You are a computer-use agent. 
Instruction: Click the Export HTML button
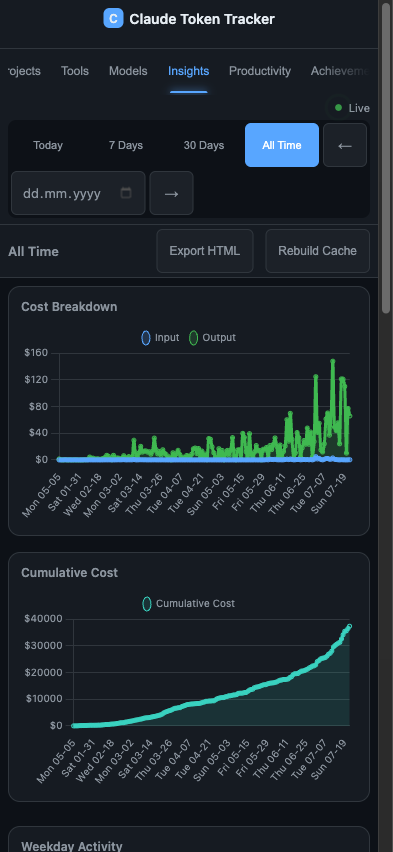205,251
